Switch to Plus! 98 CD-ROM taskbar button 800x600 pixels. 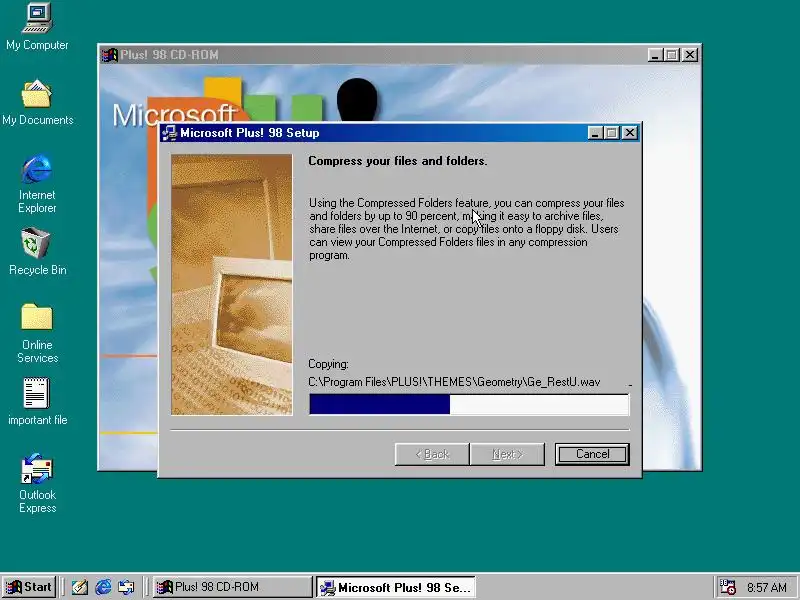(x=232, y=587)
